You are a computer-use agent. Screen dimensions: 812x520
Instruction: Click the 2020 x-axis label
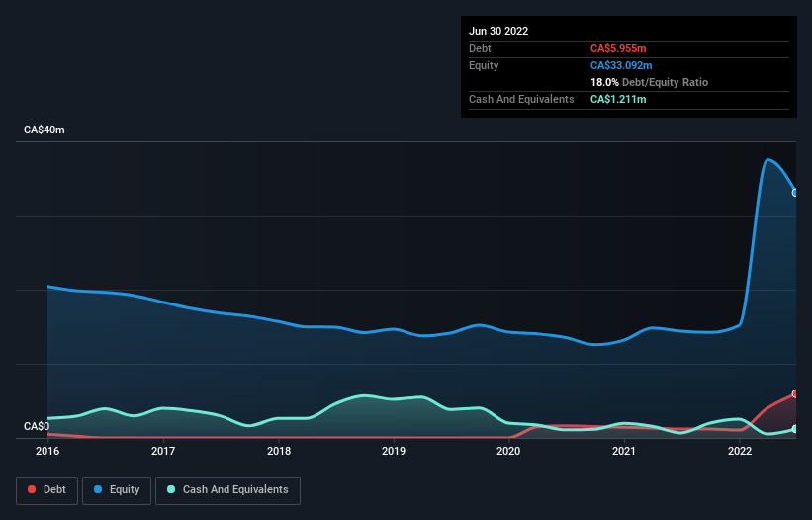(508, 451)
